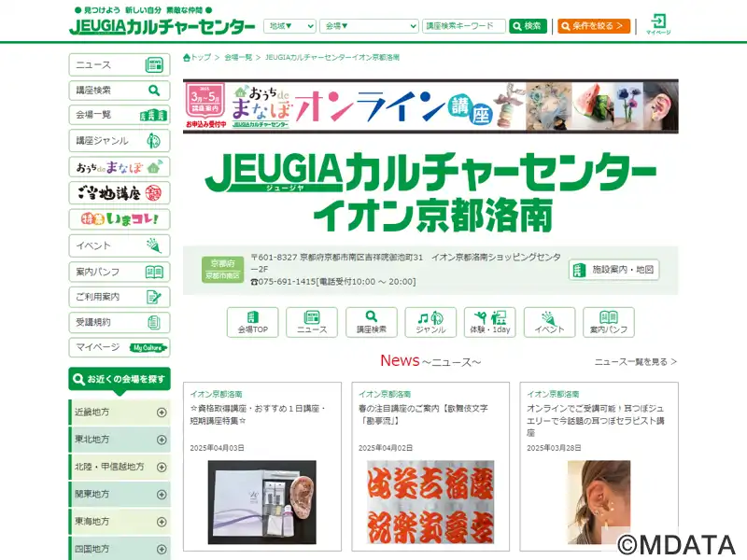Click the ニュース一覧を見る link
The width and height of the screenshot is (747, 560).
click(636, 362)
